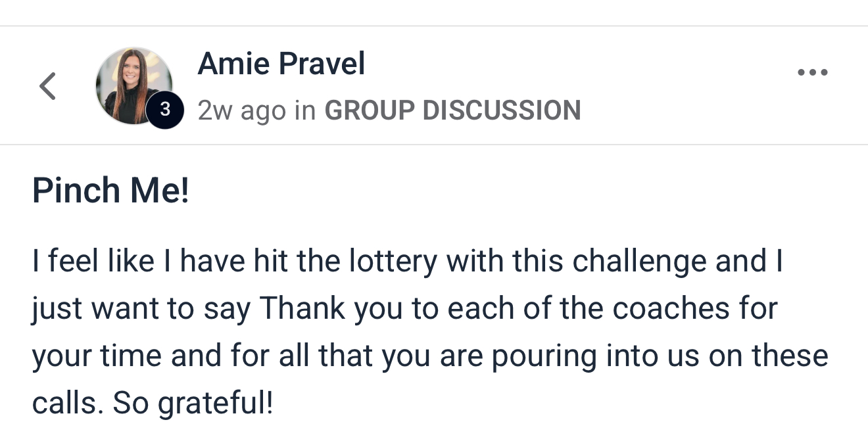This screenshot has height=445, width=868.
Task: Click the word 'Pinch' in the heading
Action: point(76,191)
